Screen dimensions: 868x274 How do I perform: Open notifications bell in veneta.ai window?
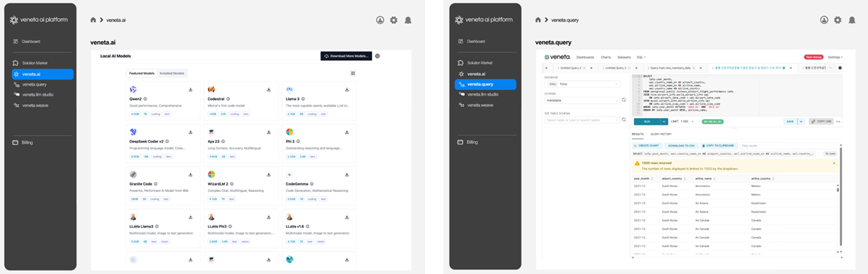click(408, 20)
